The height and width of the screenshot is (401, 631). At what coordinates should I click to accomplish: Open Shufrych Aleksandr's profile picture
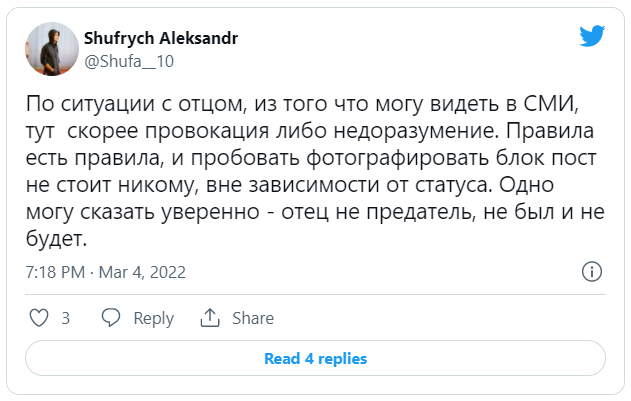tap(46, 47)
